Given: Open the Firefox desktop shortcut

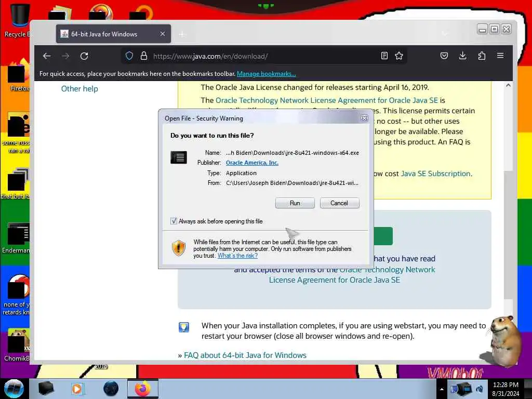Looking at the screenshot, I should tap(19, 75).
